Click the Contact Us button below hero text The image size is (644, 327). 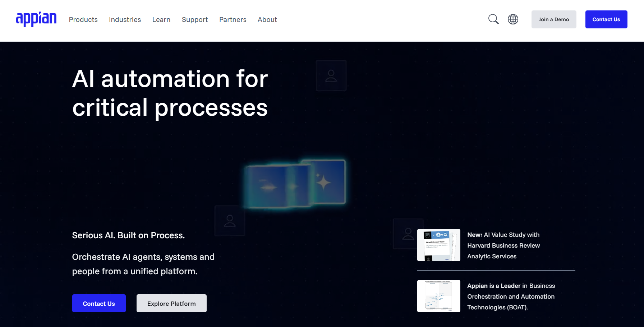pyautogui.click(x=99, y=303)
